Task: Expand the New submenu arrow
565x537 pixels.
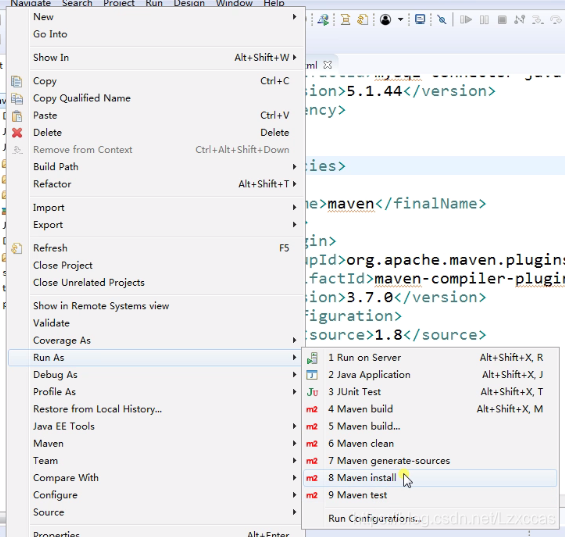Action: click(x=294, y=17)
